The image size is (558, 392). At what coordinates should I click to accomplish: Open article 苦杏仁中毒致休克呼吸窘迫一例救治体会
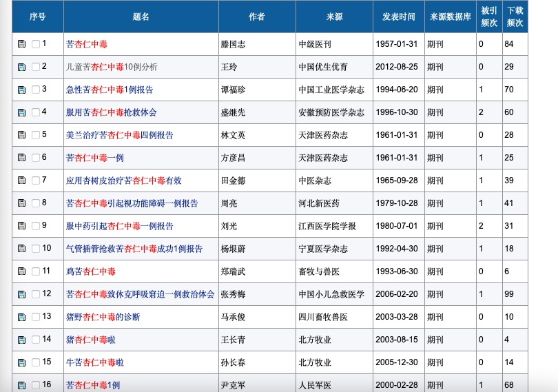click(141, 294)
